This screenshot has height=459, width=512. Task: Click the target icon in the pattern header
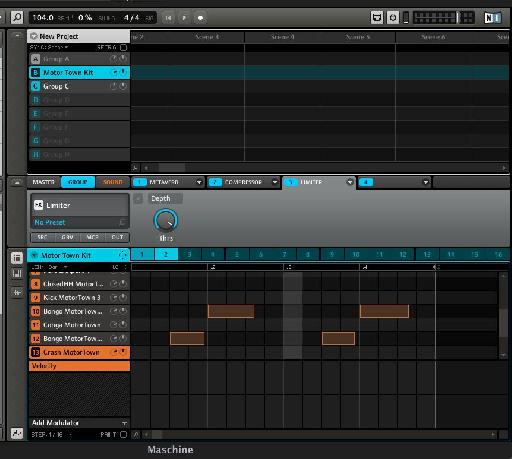pos(123,255)
